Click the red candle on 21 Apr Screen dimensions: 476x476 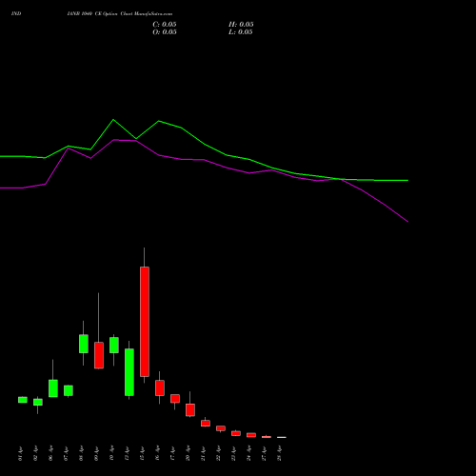[x=206, y=424]
